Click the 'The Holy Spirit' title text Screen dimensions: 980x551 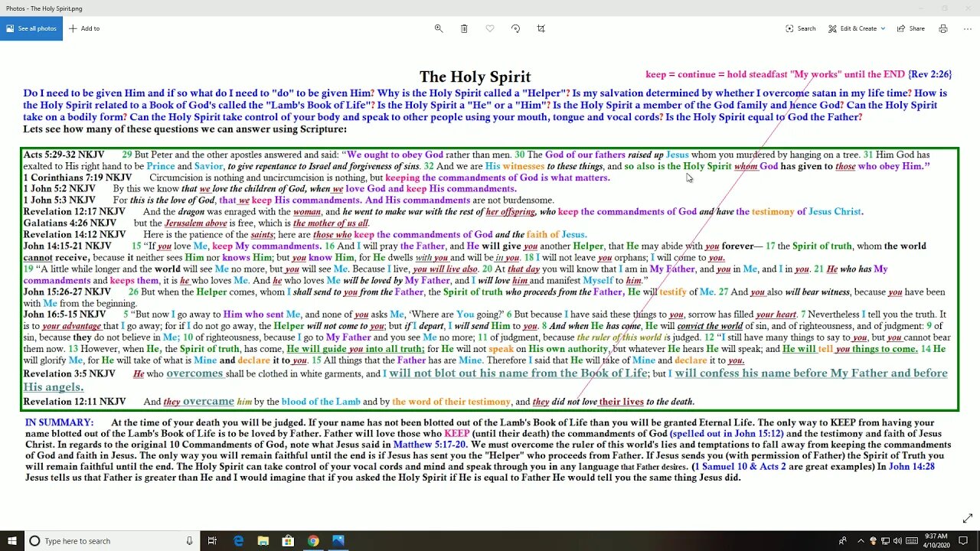(475, 77)
